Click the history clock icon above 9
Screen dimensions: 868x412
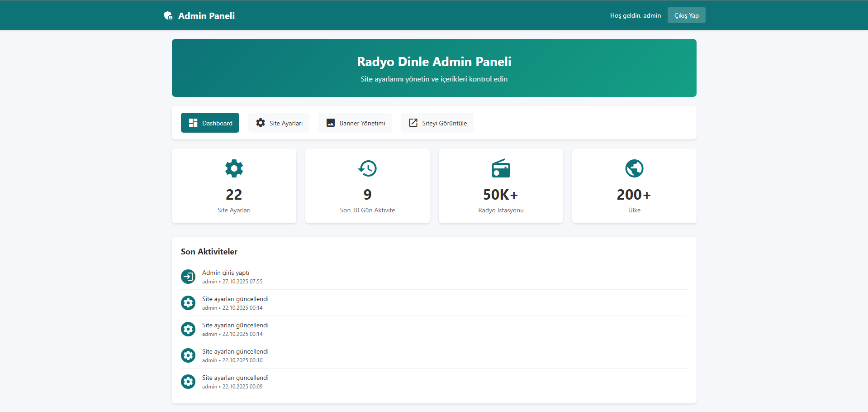(367, 168)
